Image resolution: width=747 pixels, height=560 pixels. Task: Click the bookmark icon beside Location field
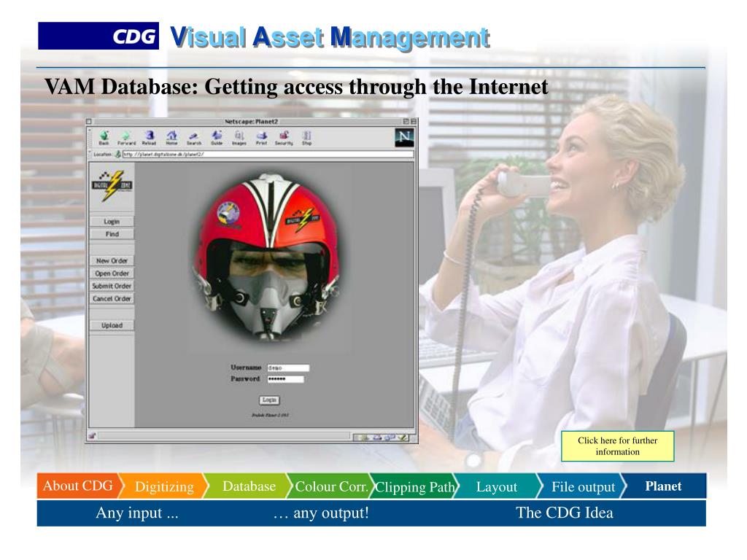pyautogui.click(x=117, y=154)
